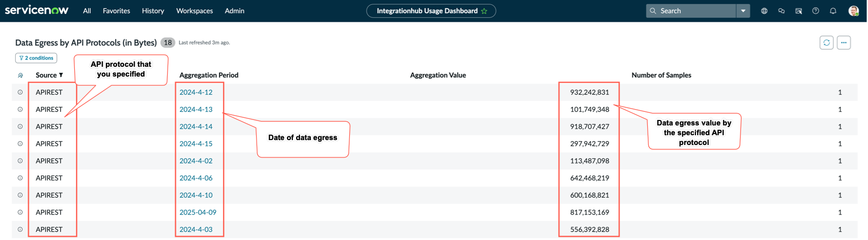Screen dimensions: 868x240
Task: Preview the 2024-4-06 row info icon
Action: pos(20,178)
